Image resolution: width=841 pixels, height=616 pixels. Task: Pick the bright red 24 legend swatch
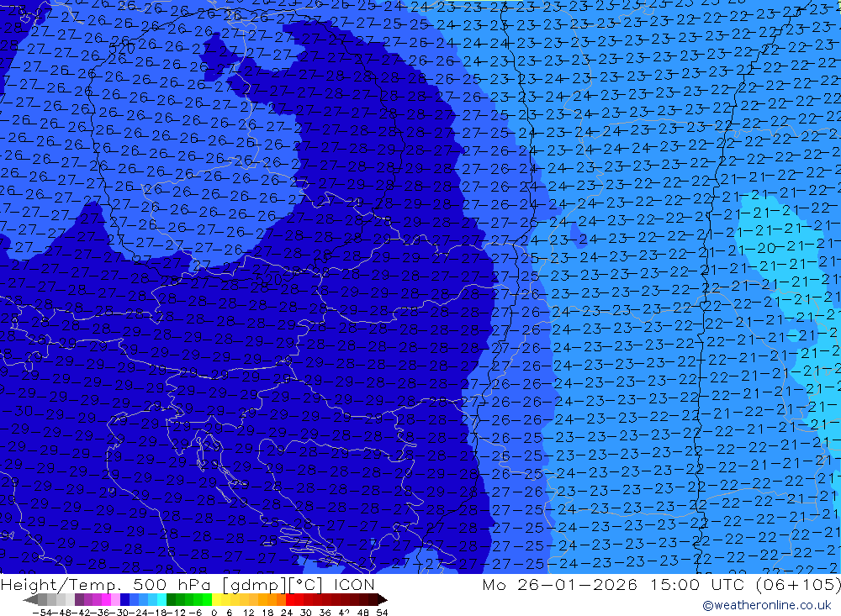click(289, 599)
